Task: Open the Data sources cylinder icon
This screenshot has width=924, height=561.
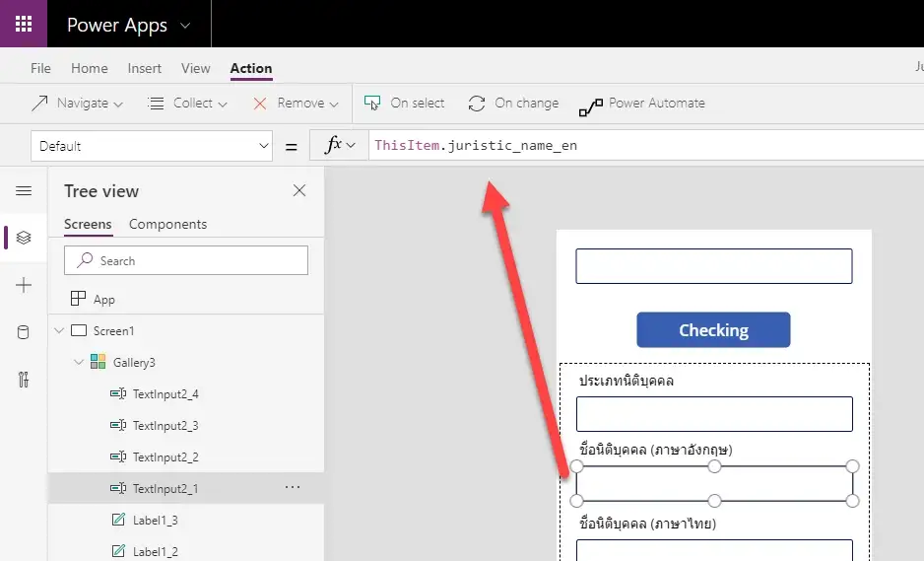Action: (x=23, y=332)
